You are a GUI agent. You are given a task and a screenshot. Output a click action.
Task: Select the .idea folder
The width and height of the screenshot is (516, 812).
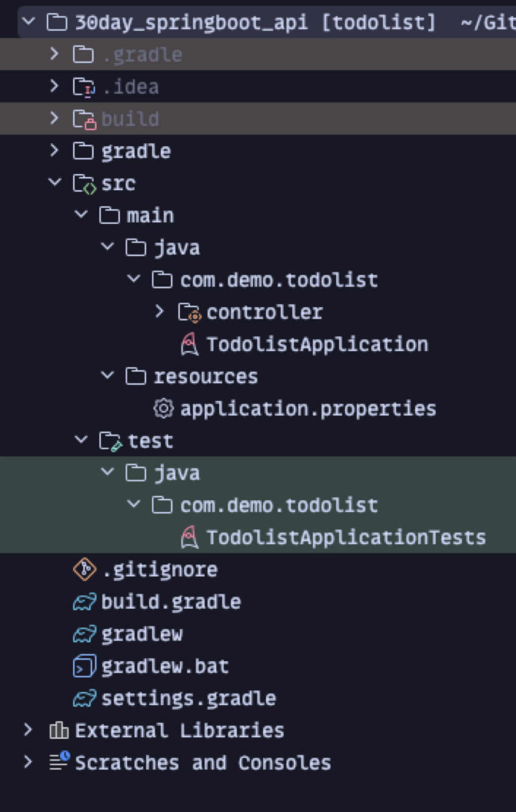130,87
